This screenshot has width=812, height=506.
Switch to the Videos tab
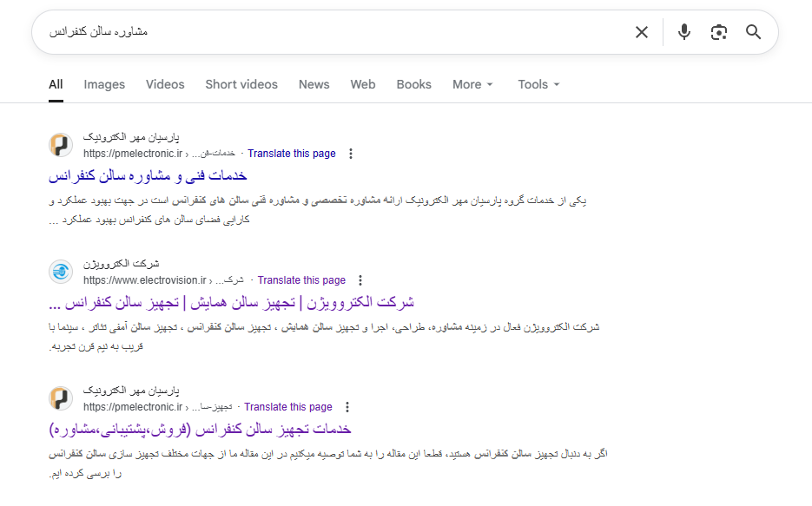point(165,84)
